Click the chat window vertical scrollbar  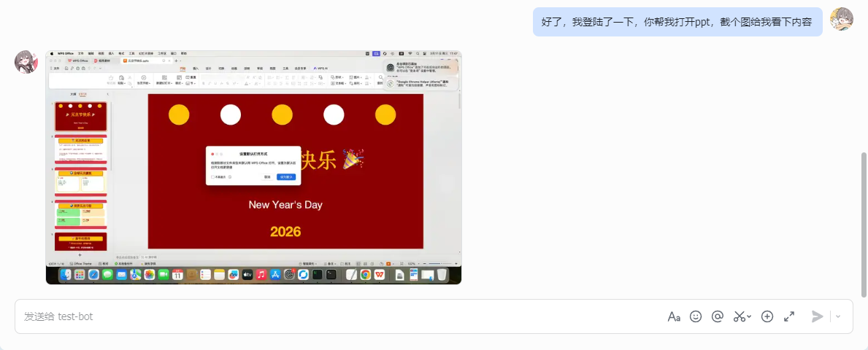pos(864,219)
